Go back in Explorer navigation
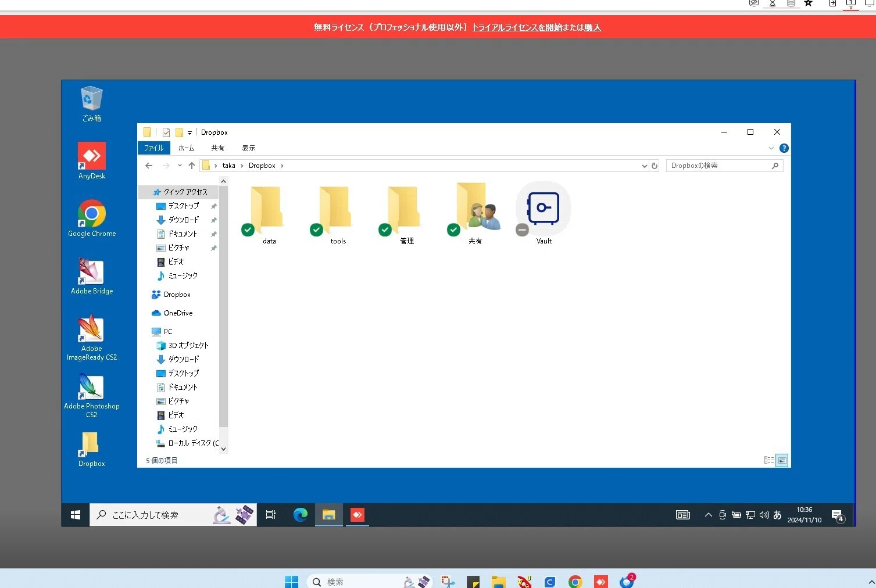The width and height of the screenshot is (876, 588). tap(149, 166)
